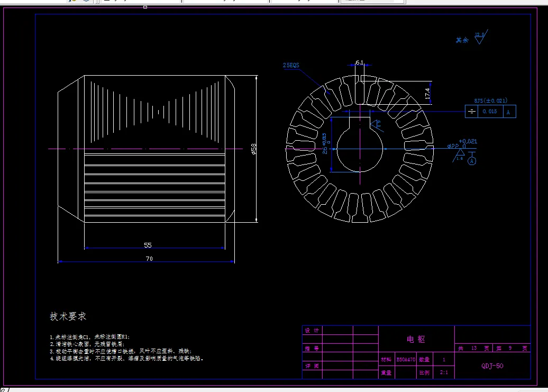Select requirement line 1 about 未标注倒角C1
Viewport: 548px width, 392px height.
click(x=90, y=337)
